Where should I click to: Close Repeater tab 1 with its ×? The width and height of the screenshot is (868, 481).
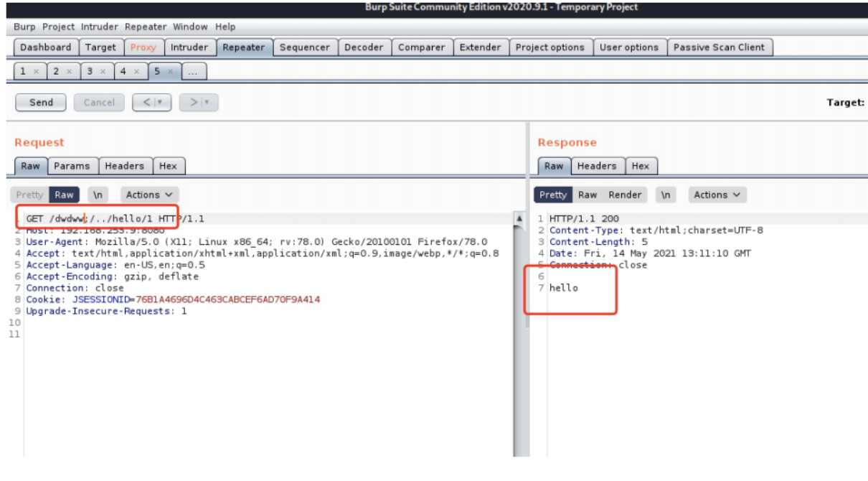pyautogui.click(x=36, y=72)
